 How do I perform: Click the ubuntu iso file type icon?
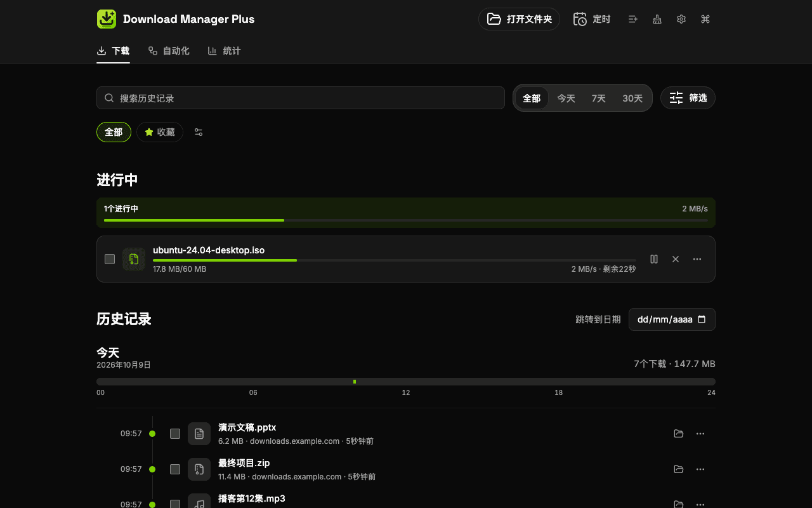[x=134, y=259]
